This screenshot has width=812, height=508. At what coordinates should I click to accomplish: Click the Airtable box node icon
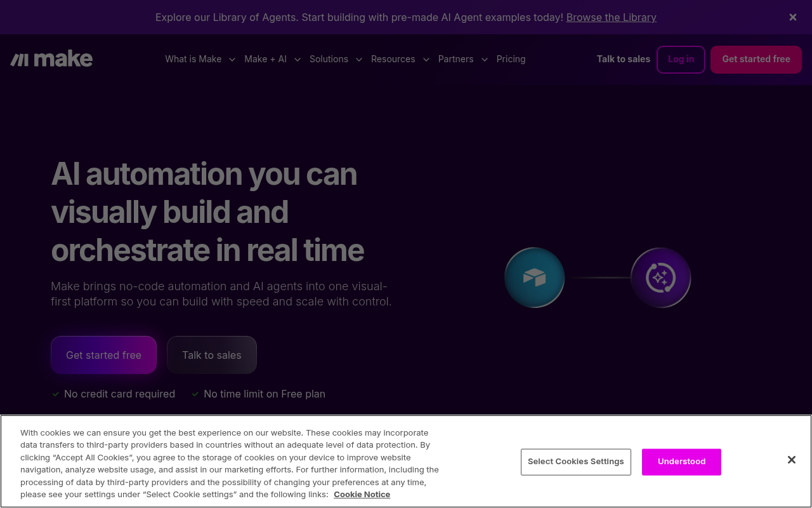[x=534, y=277]
